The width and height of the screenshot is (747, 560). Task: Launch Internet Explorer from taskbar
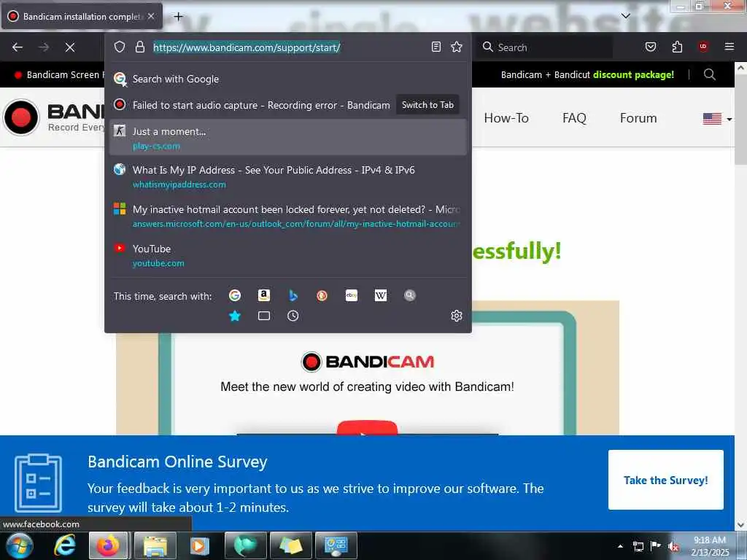(x=65, y=545)
